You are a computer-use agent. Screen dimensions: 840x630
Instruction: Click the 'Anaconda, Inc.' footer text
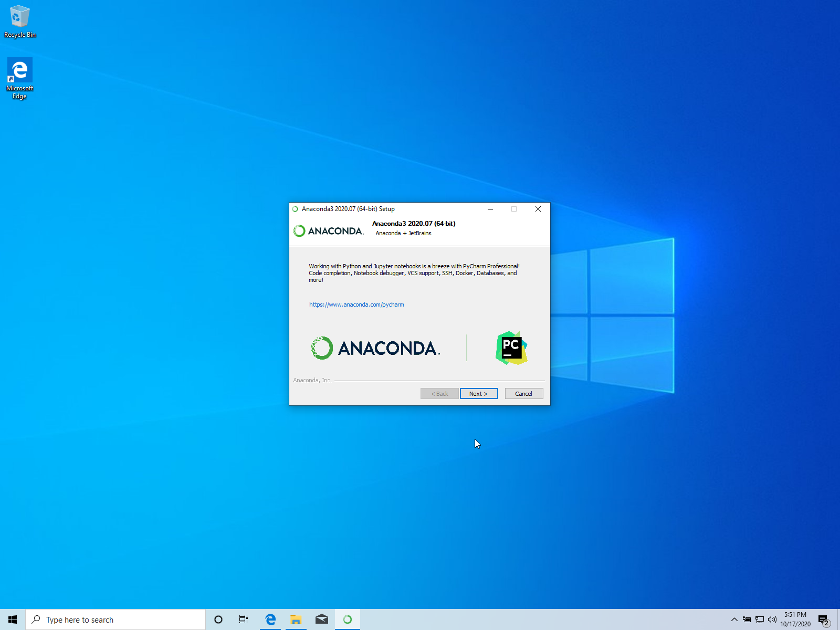[x=312, y=380]
